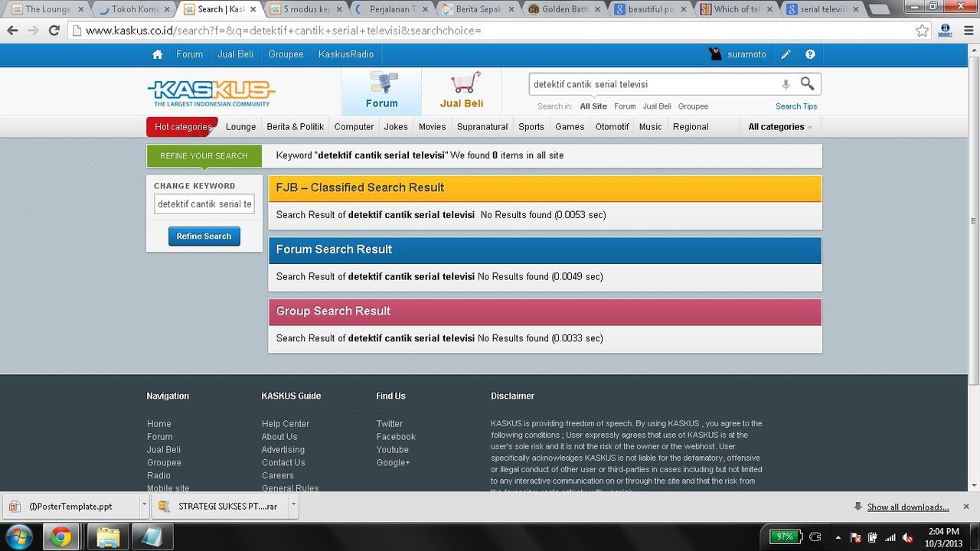Expand All categories dropdown

pyautogui.click(x=780, y=127)
